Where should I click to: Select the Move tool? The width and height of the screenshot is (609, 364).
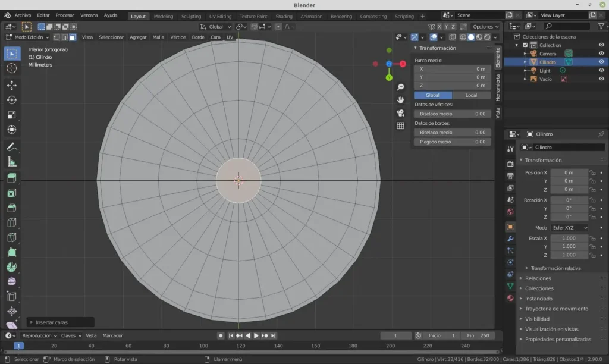click(x=12, y=85)
